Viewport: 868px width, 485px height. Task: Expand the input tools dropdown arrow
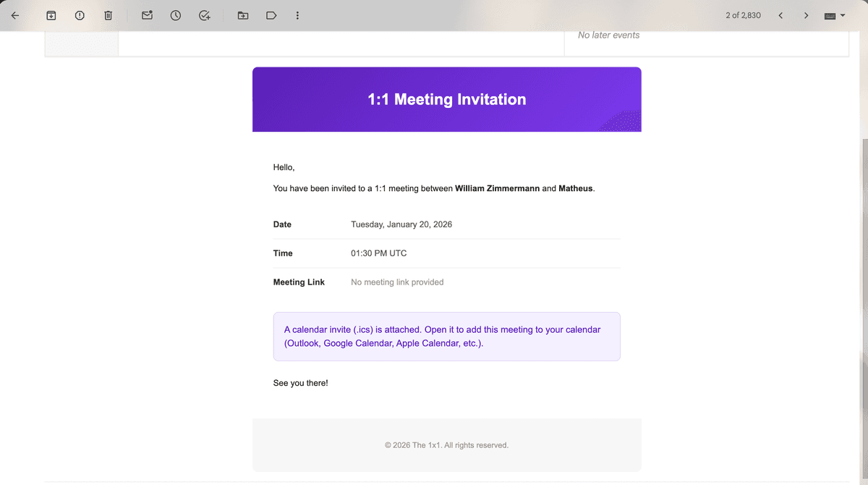click(x=841, y=14)
